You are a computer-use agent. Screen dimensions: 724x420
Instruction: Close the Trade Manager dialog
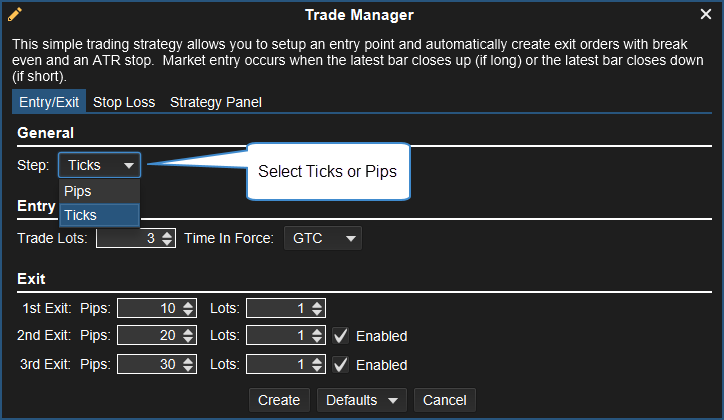click(705, 15)
